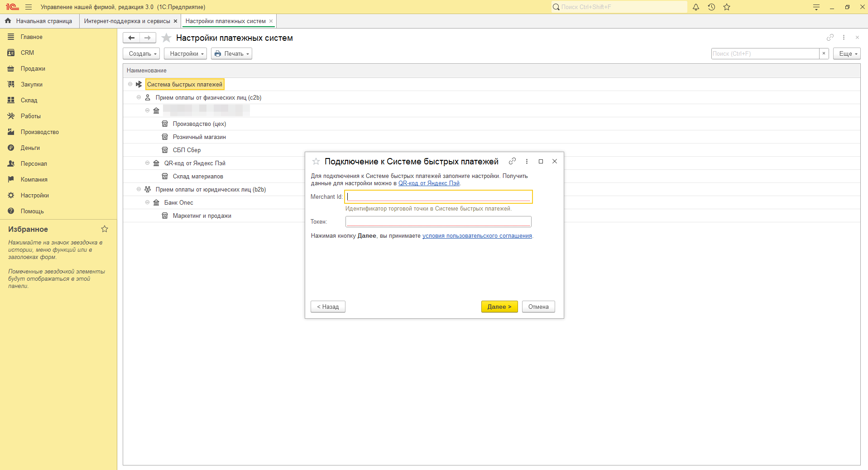The width and height of the screenshot is (868, 470).
Task: Open the Создать dropdown
Action: (141, 54)
